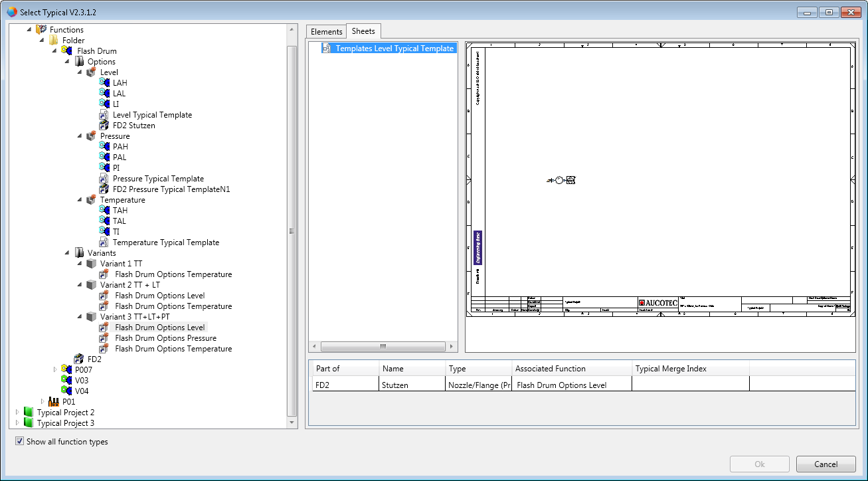This screenshot has height=481, width=868.
Task: Select the Flash Drum function icon
Action: (66, 51)
